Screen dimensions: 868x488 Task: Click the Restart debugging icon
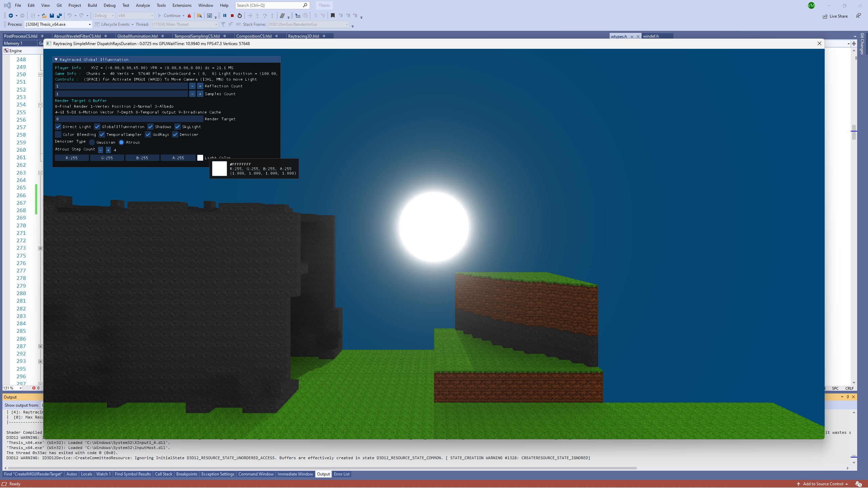(239, 16)
